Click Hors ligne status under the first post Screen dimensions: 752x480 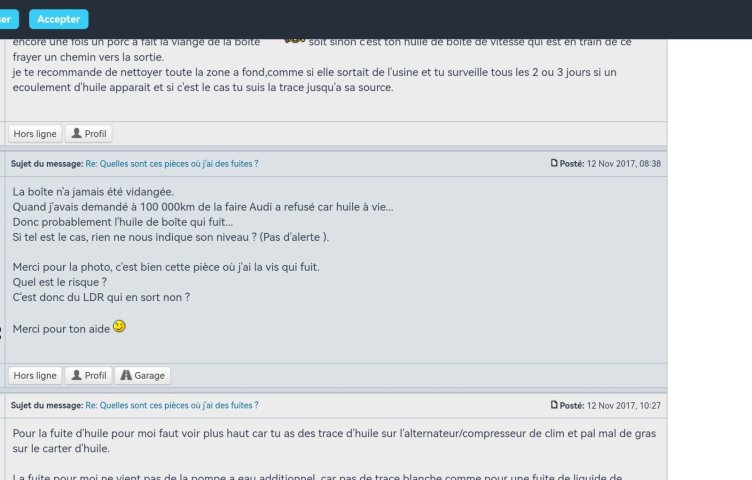pos(35,134)
